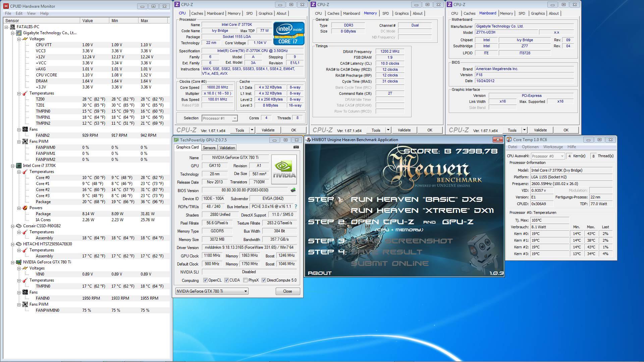
Task: Click the GPU-Z Name field GeForce GTX 780 Ti
Action: pos(235,158)
